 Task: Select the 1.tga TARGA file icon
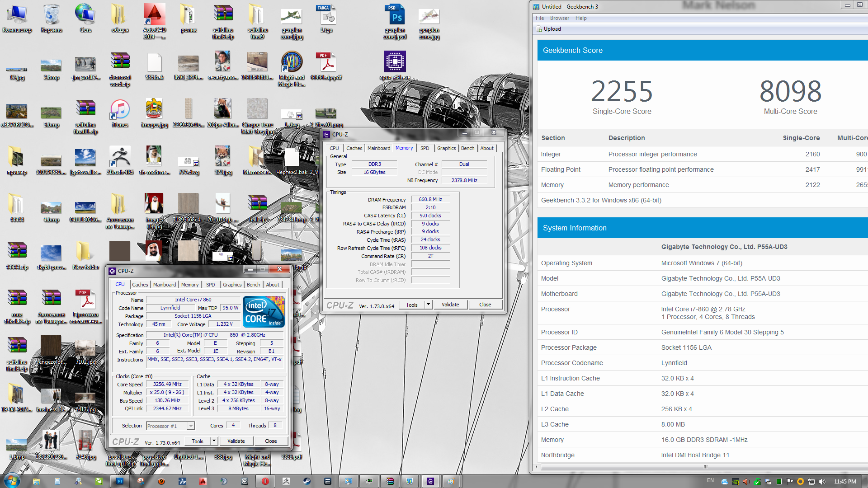point(326,19)
